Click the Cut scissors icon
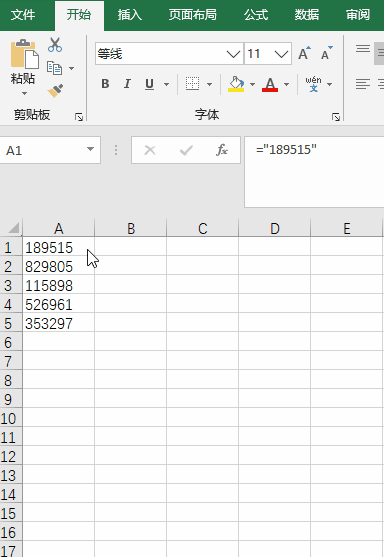The width and height of the screenshot is (384, 557). (55, 45)
